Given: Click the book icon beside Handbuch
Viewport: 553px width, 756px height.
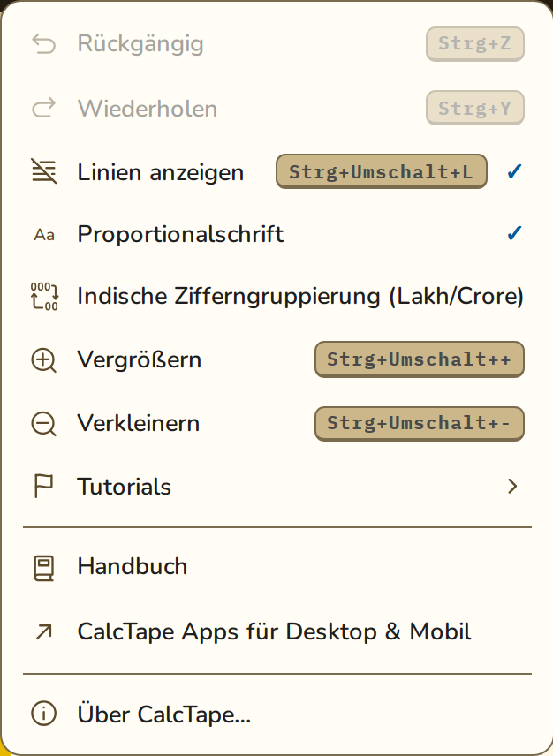Looking at the screenshot, I should pyautogui.click(x=44, y=568).
